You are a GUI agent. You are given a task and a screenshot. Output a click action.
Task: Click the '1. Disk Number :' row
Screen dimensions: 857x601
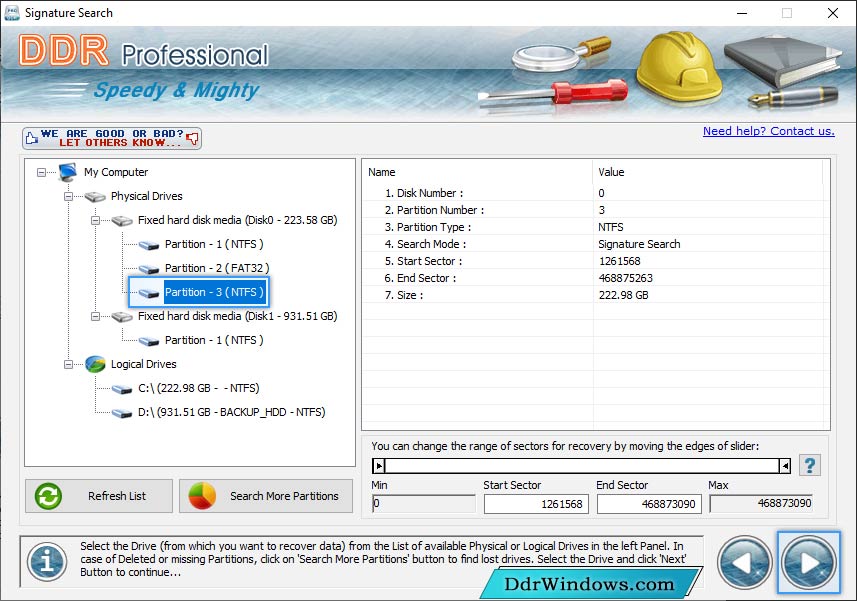click(592, 193)
